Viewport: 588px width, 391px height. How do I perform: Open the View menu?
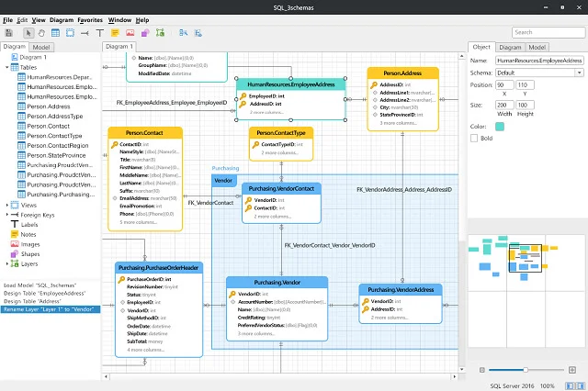[x=39, y=20]
